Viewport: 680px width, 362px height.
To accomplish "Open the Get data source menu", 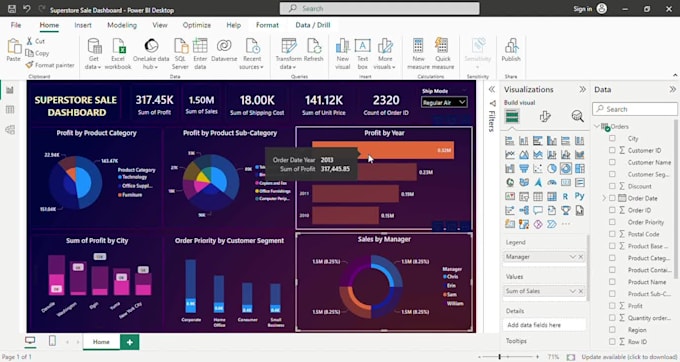I will [94, 53].
